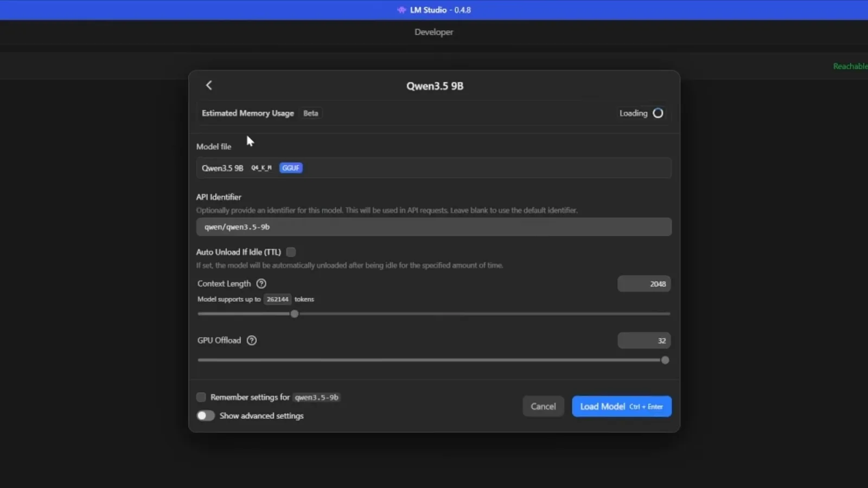Click the Beta badge next to memory usage
This screenshot has height=488, width=868.
pyautogui.click(x=311, y=113)
